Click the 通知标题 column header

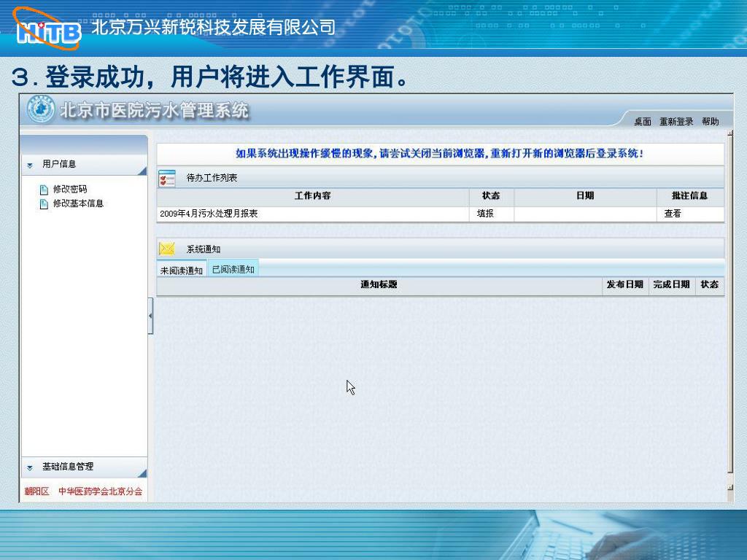[x=379, y=285]
